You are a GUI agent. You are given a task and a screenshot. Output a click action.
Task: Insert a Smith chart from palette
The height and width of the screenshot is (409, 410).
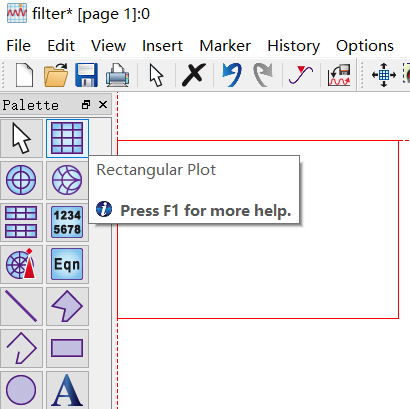67,180
